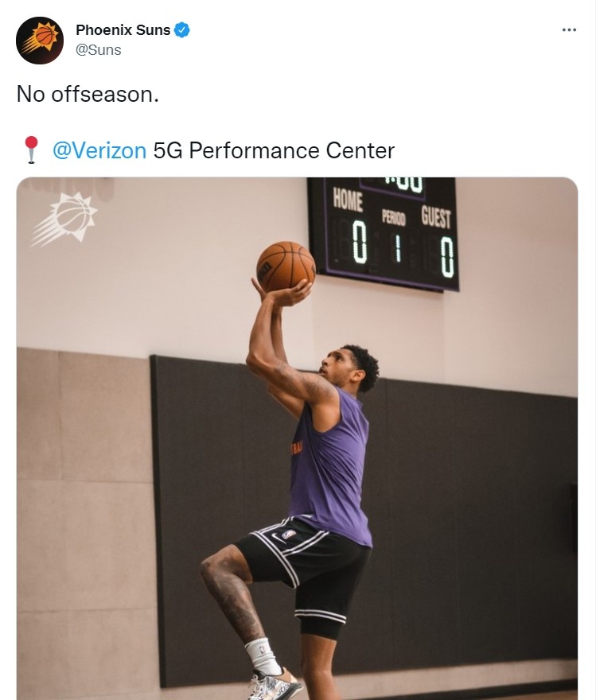The width and height of the screenshot is (596, 700).
Task: Open the Phoenix Suns profile avatar
Action: click(40, 41)
